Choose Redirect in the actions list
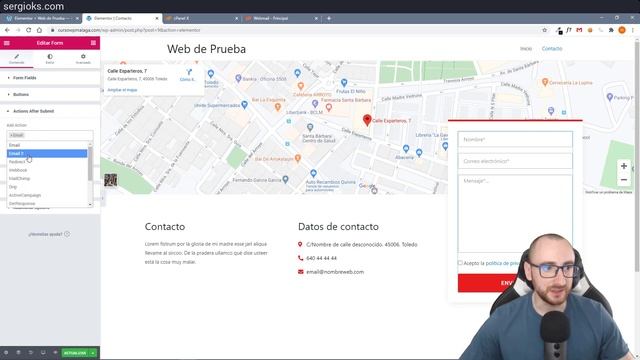 pyautogui.click(x=47, y=162)
